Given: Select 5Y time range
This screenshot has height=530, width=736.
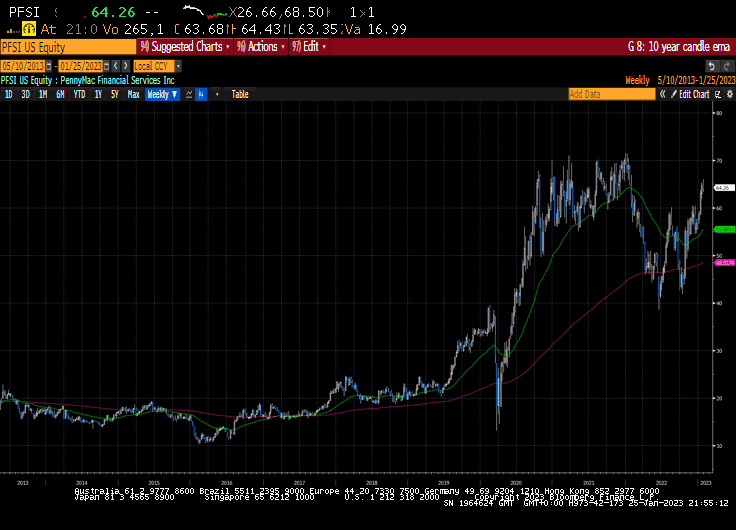Looking at the screenshot, I should point(115,94).
